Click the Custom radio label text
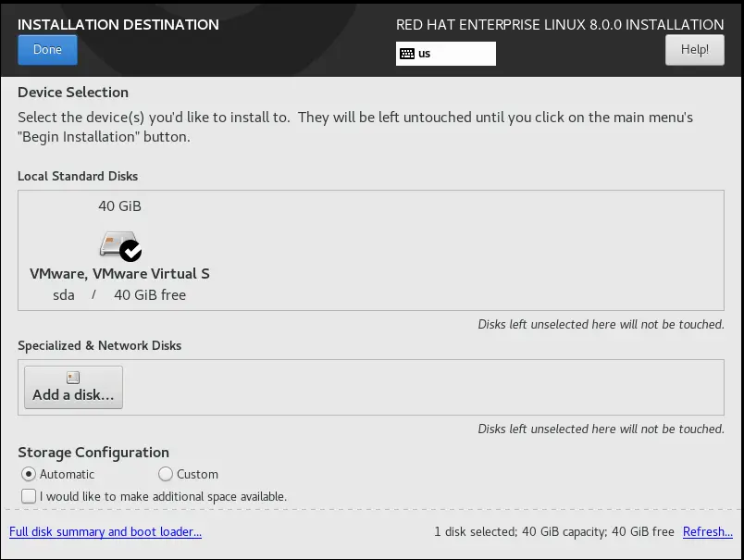 click(197, 474)
